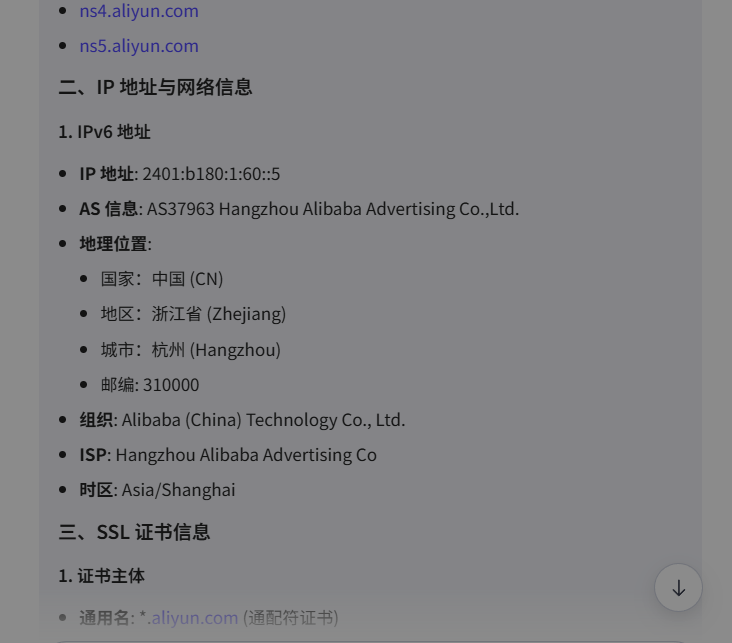Click the 地区：浙江省 (Zhejiang) line
The image size is (732, 643).
pos(193,314)
